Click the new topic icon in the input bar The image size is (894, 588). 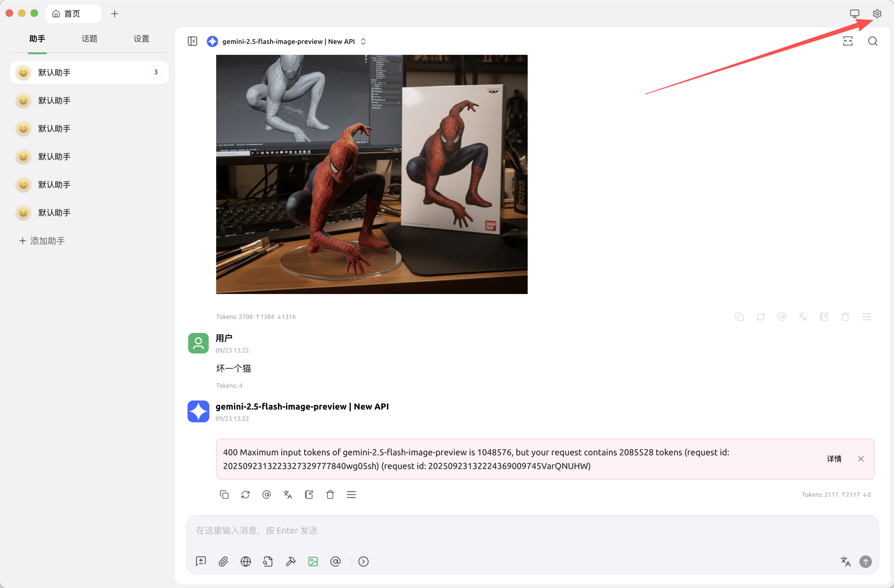pyautogui.click(x=201, y=561)
